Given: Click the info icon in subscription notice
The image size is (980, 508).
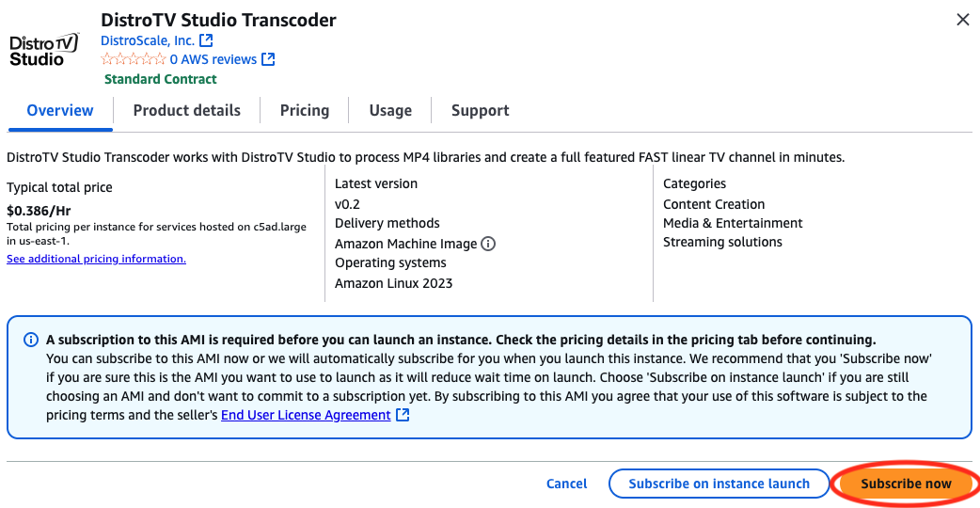Looking at the screenshot, I should pos(31,340).
